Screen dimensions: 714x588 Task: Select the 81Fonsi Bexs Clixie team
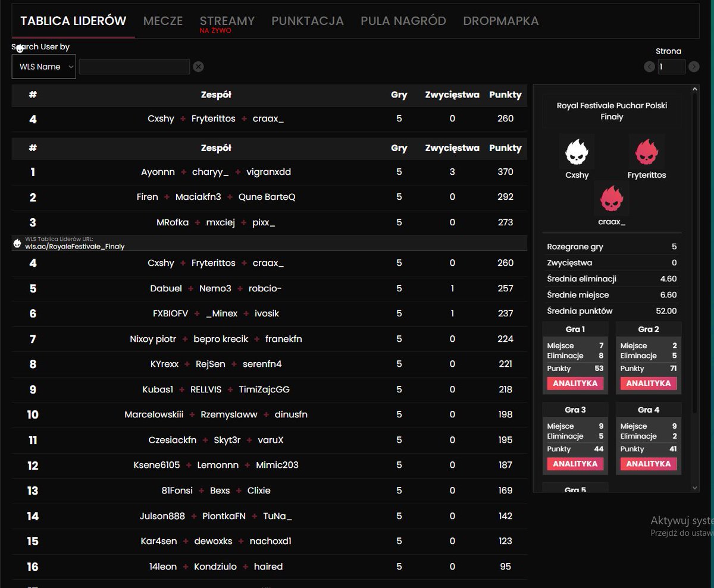pos(269,490)
